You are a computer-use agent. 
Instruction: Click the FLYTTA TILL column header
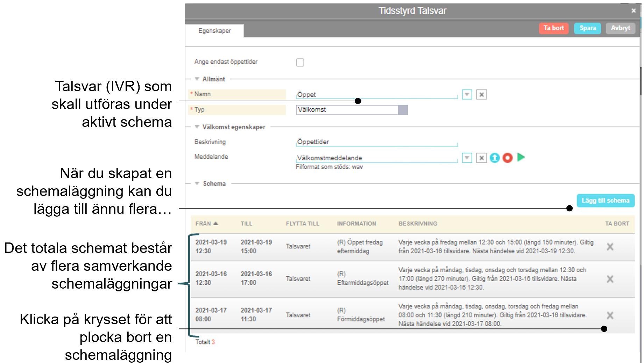click(x=302, y=224)
